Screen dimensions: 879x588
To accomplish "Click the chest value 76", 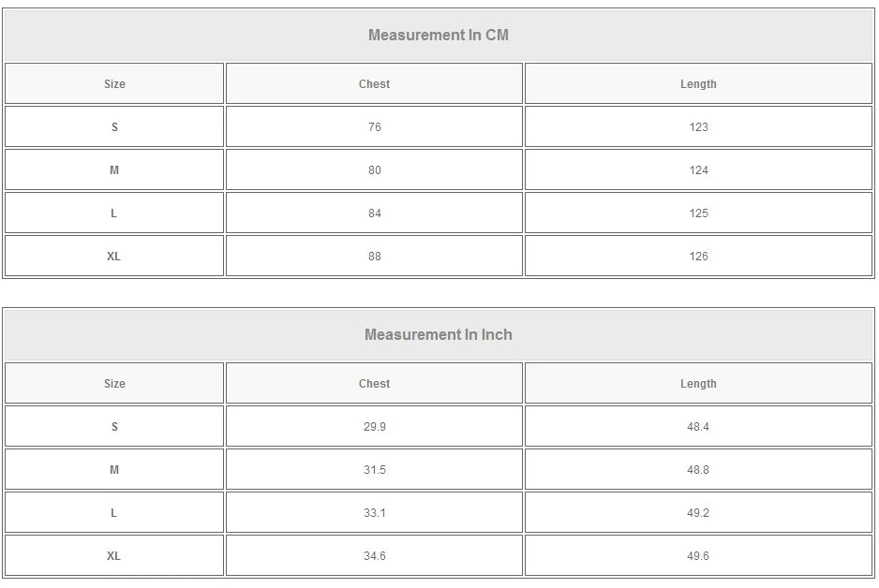I will [374, 127].
